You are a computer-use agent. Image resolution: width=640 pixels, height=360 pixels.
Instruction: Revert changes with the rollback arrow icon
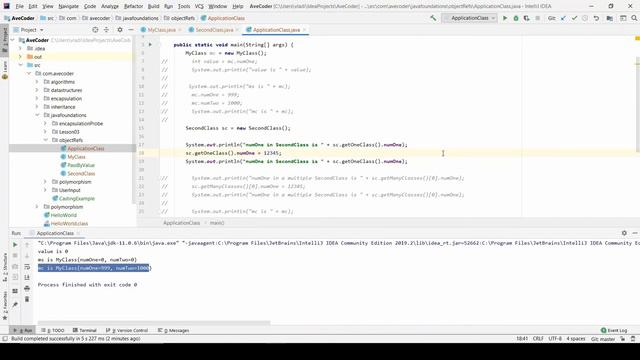click(x=596, y=18)
